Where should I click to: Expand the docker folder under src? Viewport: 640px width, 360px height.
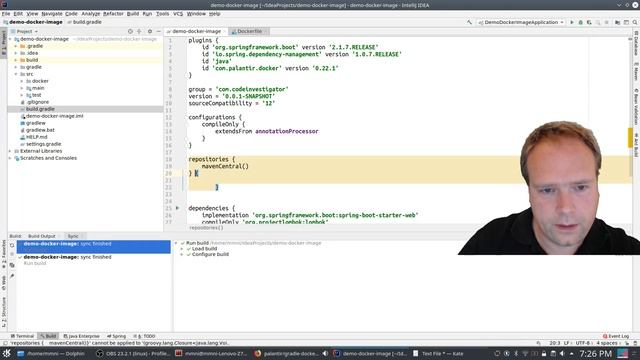[x=22, y=81]
